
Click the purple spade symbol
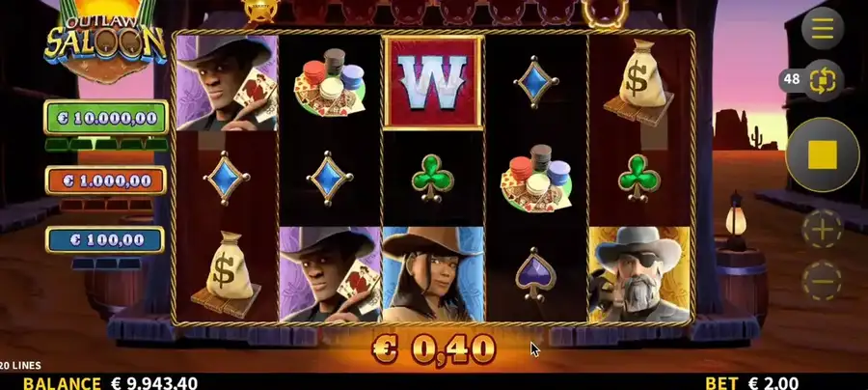pyautogui.click(x=536, y=274)
